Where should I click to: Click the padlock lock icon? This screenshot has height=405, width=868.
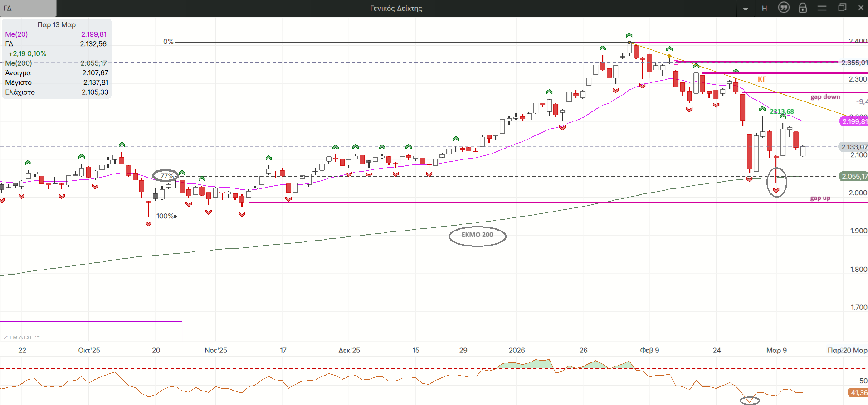click(x=803, y=8)
